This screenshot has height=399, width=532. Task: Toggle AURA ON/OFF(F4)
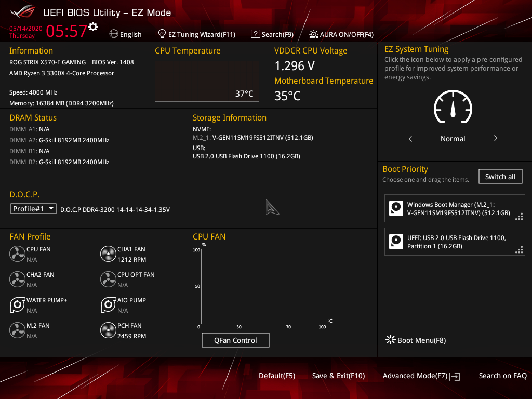pos(347,34)
